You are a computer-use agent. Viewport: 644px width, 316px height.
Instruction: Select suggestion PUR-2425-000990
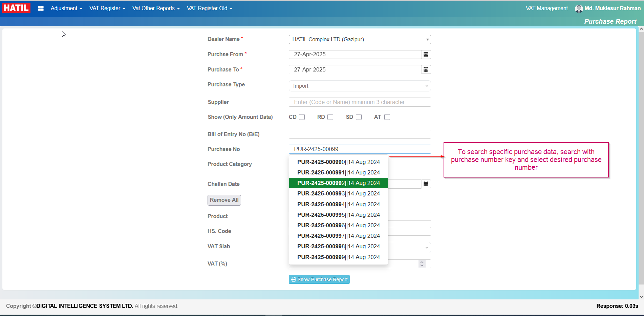(339, 162)
